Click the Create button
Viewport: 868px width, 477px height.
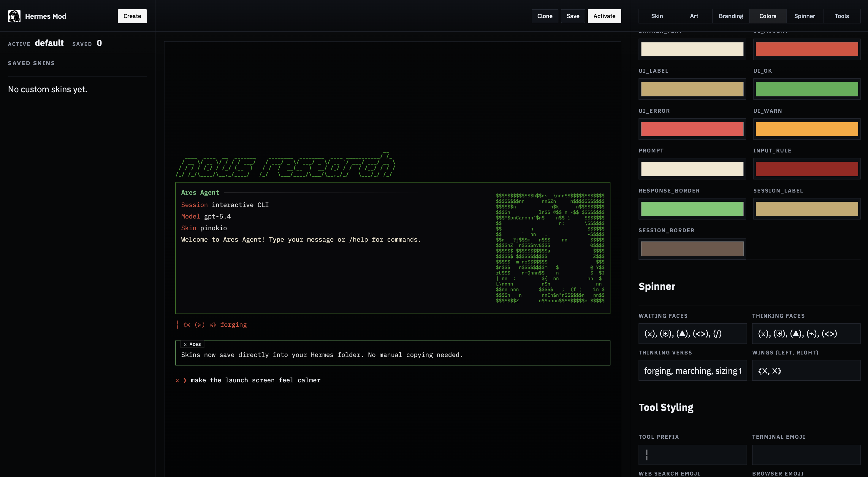(132, 16)
